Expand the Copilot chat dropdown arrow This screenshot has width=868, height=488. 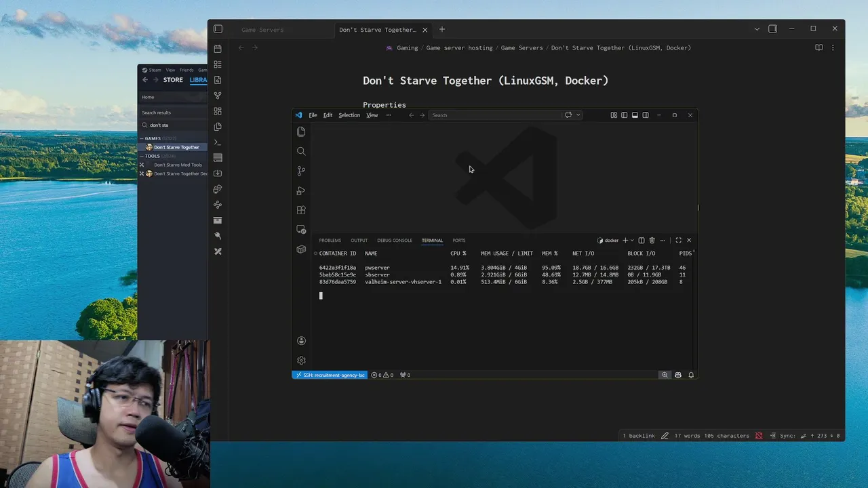click(x=578, y=115)
